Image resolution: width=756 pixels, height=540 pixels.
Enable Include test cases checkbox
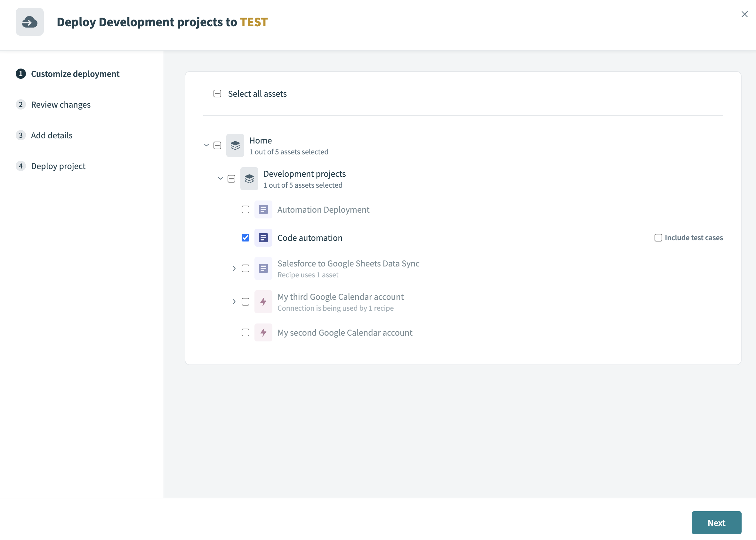(x=658, y=238)
